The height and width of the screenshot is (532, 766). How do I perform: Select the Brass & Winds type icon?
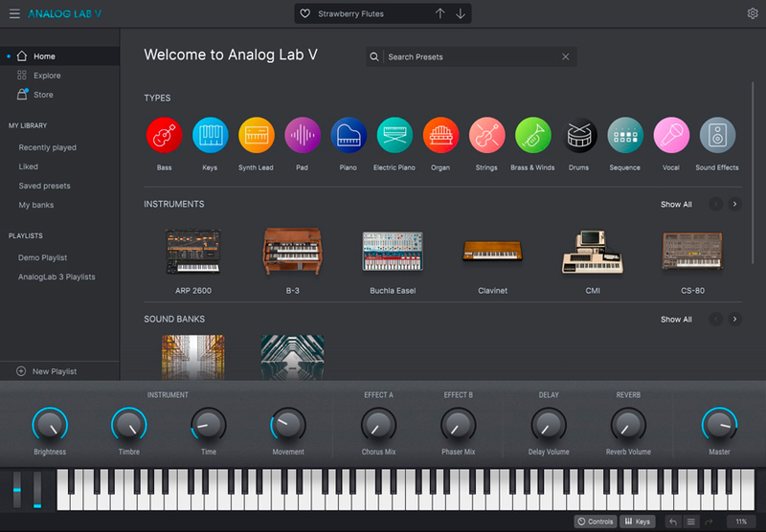pos(533,135)
